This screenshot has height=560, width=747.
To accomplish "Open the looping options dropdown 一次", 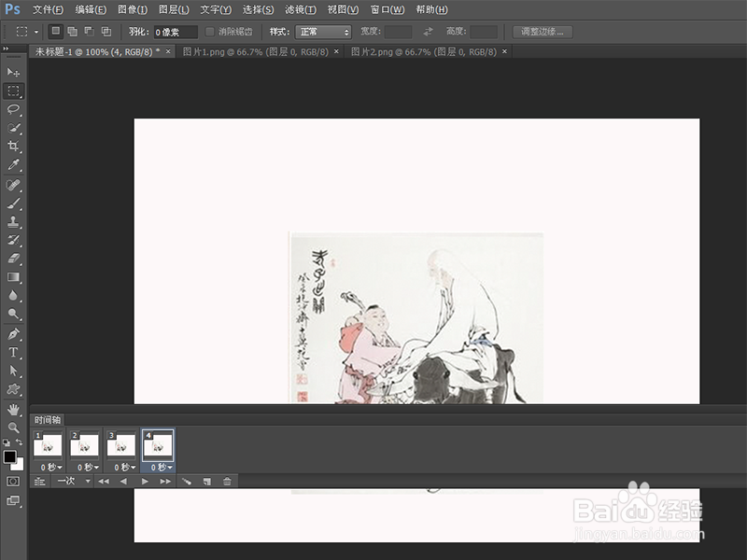I will (x=74, y=481).
